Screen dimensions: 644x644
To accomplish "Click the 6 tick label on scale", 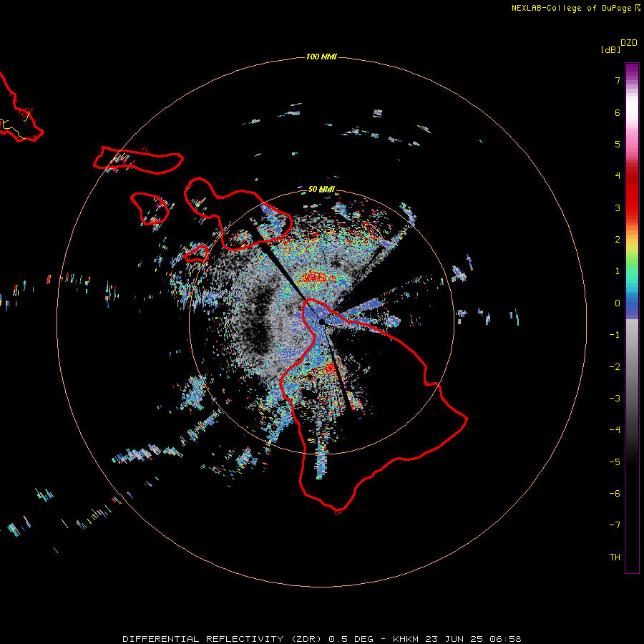I will pos(618,112).
